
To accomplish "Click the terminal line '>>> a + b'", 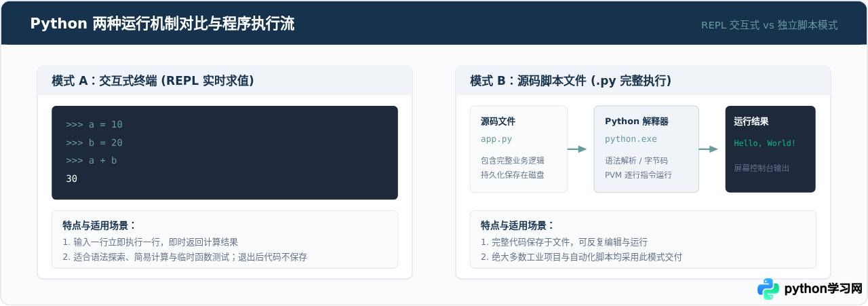I will [92, 161].
